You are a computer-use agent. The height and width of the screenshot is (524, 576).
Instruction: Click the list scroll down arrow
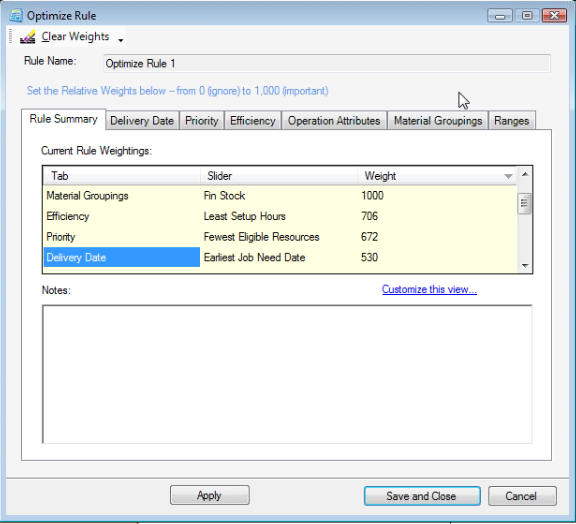(525, 265)
